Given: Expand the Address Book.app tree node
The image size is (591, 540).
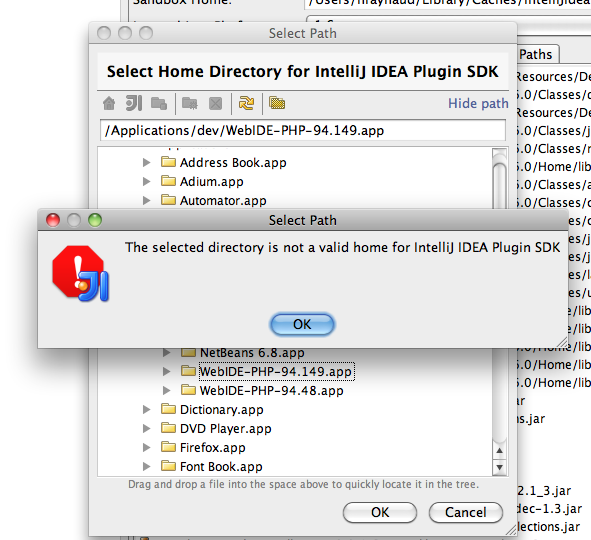Looking at the screenshot, I should tap(146, 162).
